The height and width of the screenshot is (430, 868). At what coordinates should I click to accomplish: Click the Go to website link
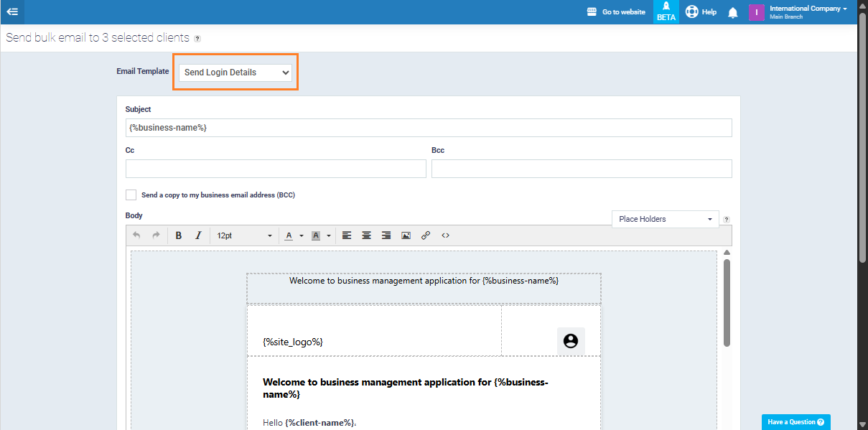pyautogui.click(x=616, y=12)
